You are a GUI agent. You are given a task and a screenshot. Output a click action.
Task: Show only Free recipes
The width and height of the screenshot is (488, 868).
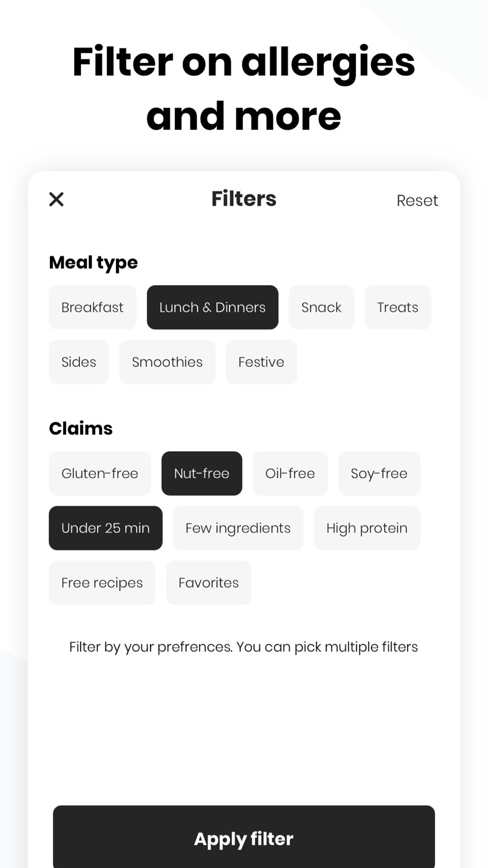[102, 583]
